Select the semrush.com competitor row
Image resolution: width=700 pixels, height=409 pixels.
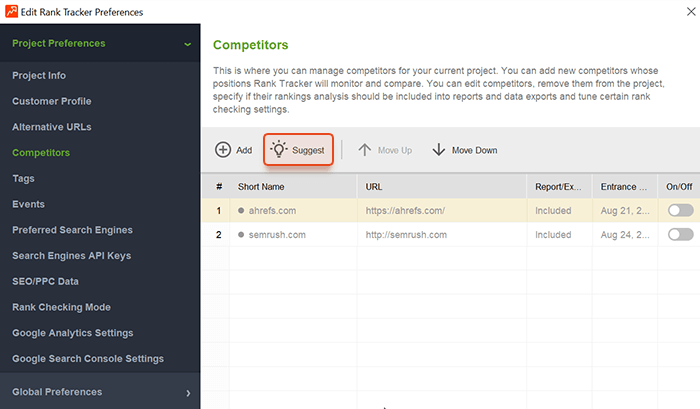pyautogui.click(x=451, y=234)
